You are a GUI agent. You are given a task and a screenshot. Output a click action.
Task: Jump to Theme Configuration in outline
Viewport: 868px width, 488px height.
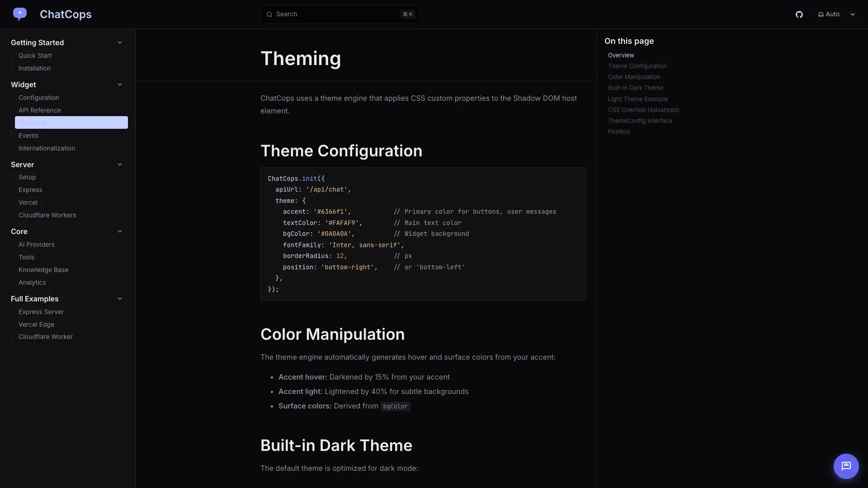coord(637,66)
